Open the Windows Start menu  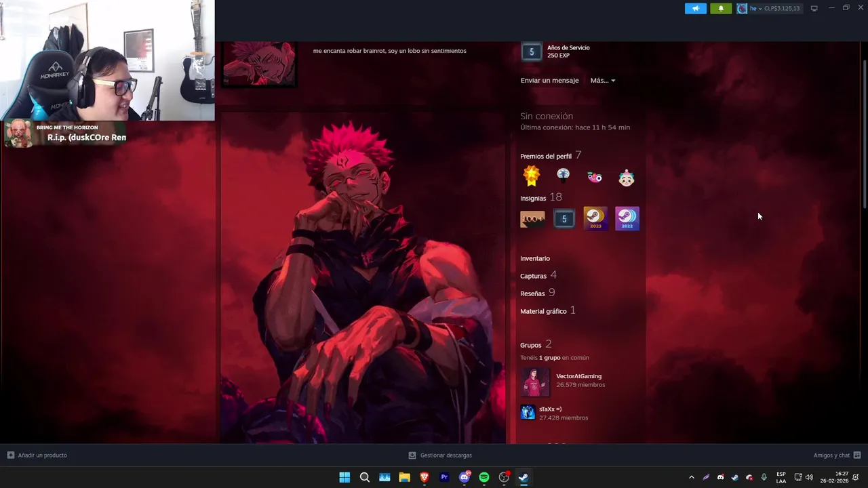pos(344,477)
